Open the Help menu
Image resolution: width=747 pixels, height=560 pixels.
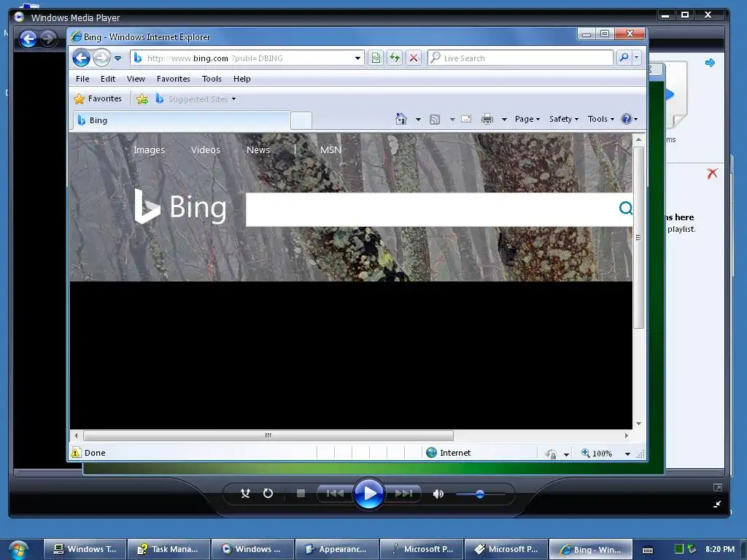[x=242, y=79]
